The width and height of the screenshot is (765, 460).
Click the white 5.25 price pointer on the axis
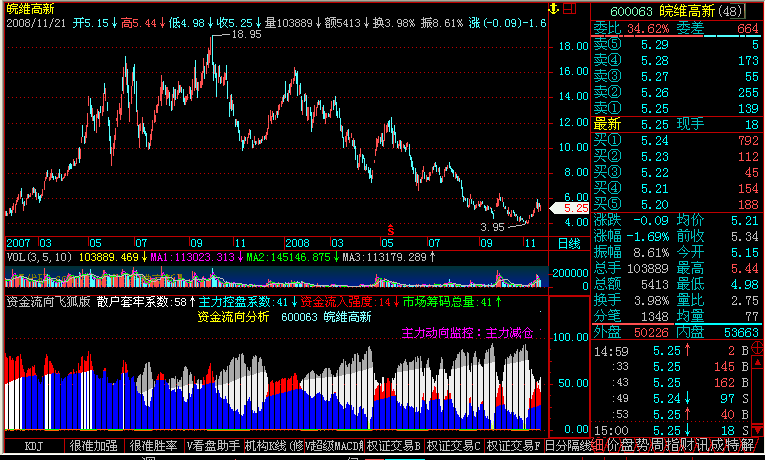(569, 208)
